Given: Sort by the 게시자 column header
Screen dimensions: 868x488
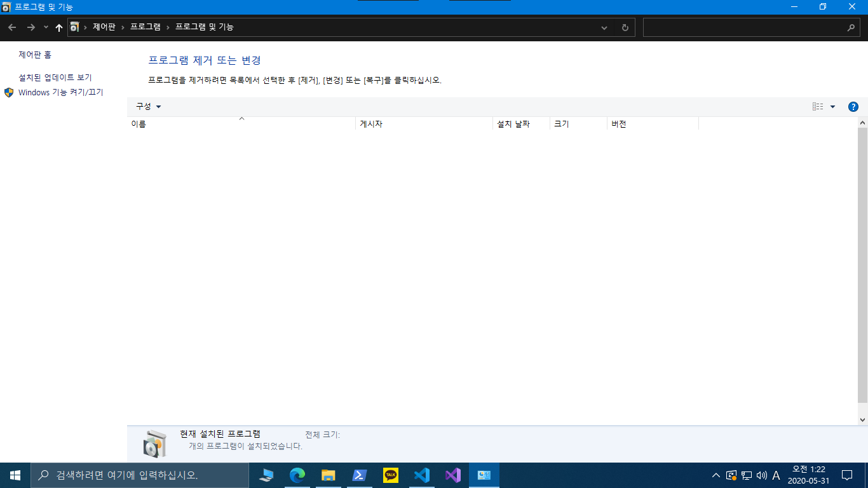Looking at the screenshot, I should coord(424,124).
